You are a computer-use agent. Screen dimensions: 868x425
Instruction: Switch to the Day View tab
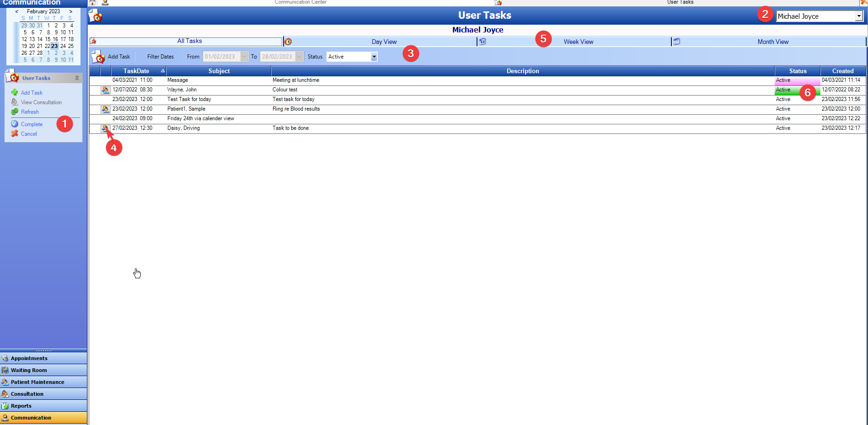click(384, 42)
